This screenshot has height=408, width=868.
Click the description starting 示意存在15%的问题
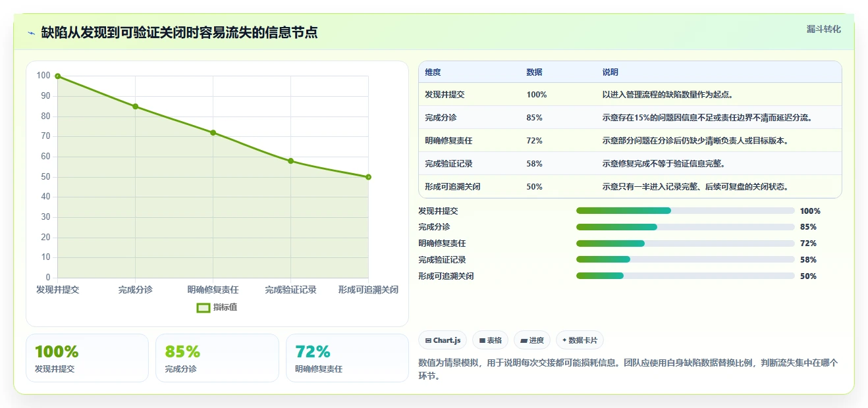tap(707, 118)
